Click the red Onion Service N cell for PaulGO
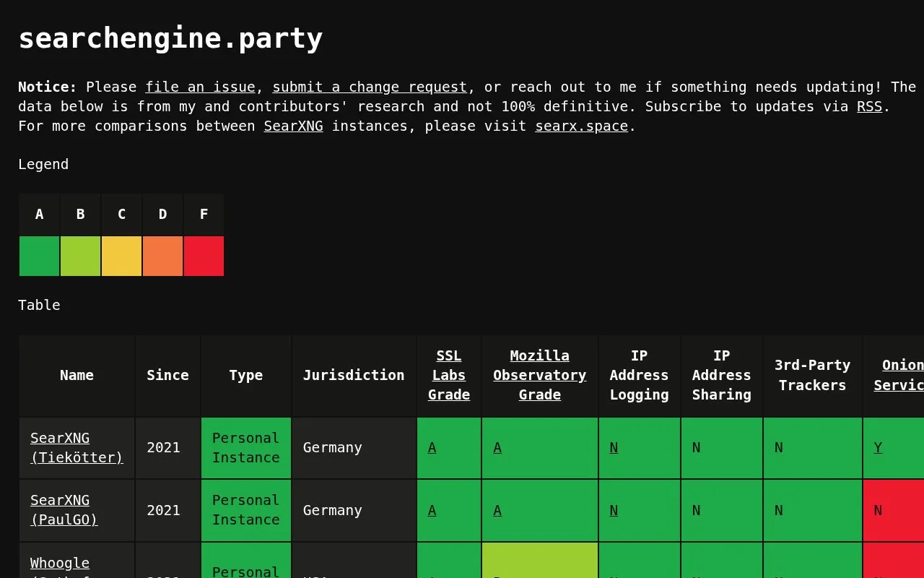This screenshot has height=578, width=924. coord(894,510)
